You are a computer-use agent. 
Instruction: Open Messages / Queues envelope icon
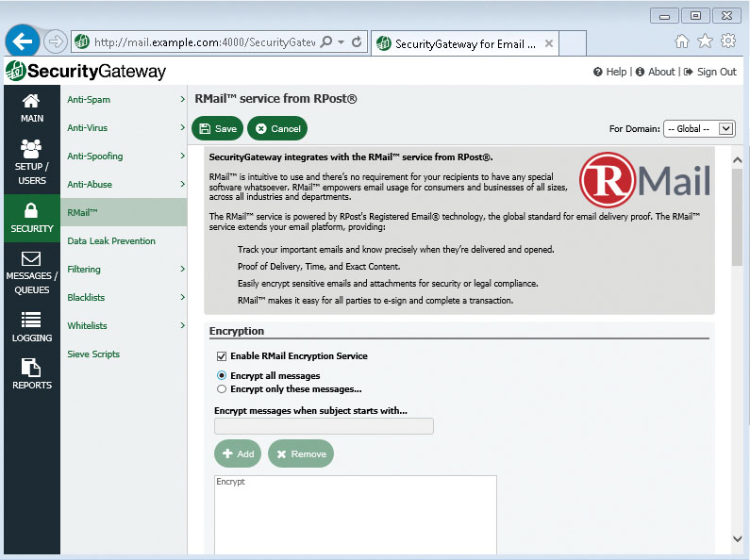[31, 258]
